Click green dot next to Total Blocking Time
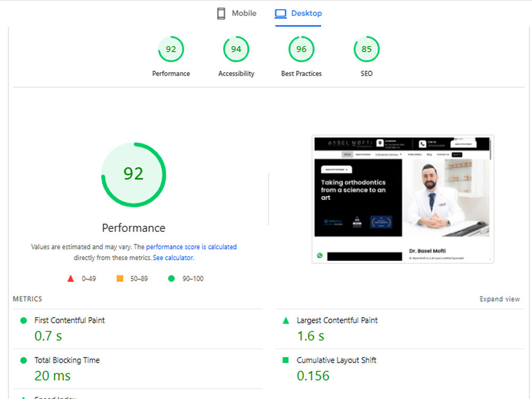 (23, 360)
